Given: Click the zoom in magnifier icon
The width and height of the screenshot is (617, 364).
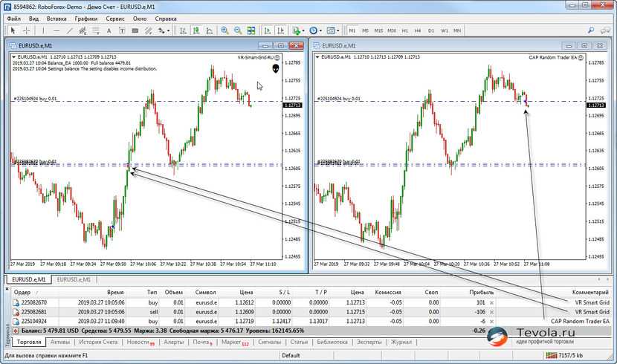Looking at the screenshot, I should pos(225,30).
